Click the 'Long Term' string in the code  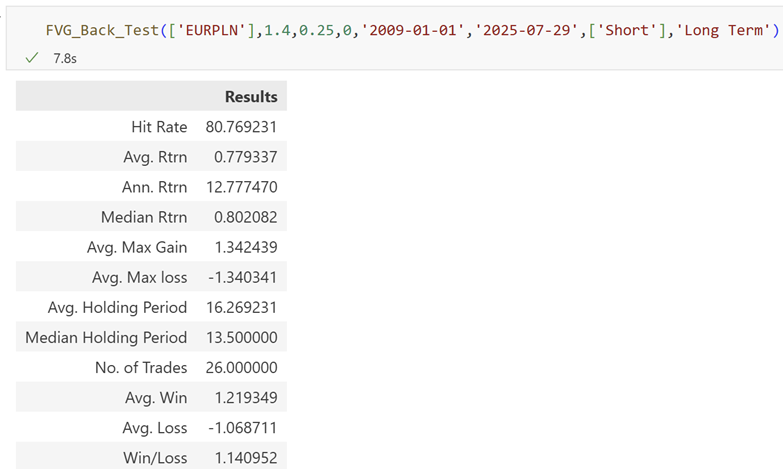pos(723,30)
